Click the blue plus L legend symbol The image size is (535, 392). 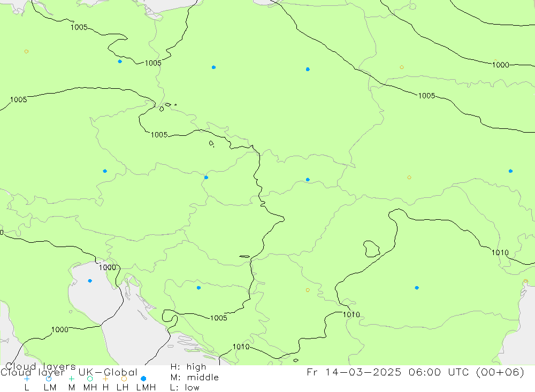(x=27, y=379)
